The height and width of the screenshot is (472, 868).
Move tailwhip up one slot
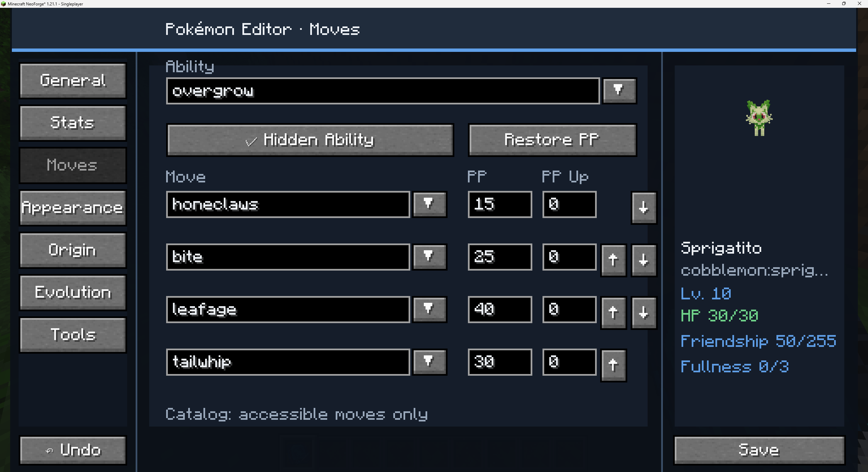(x=613, y=365)
